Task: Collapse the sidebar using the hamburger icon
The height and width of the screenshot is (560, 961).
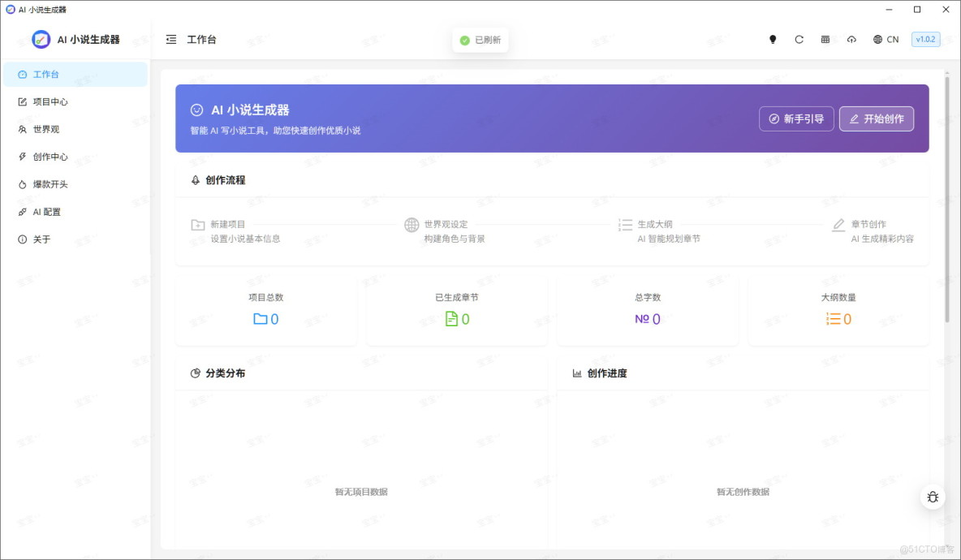Action: (x=170, y=39)
